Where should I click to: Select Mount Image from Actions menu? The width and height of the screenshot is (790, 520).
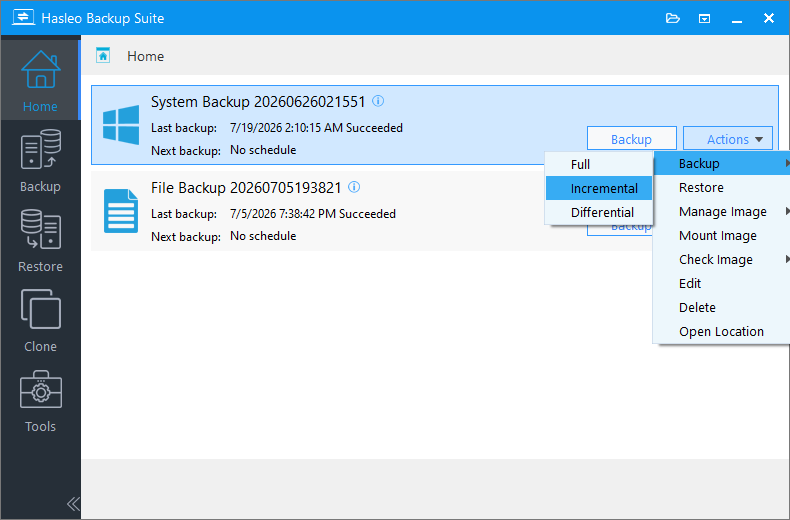click(722, 235)
